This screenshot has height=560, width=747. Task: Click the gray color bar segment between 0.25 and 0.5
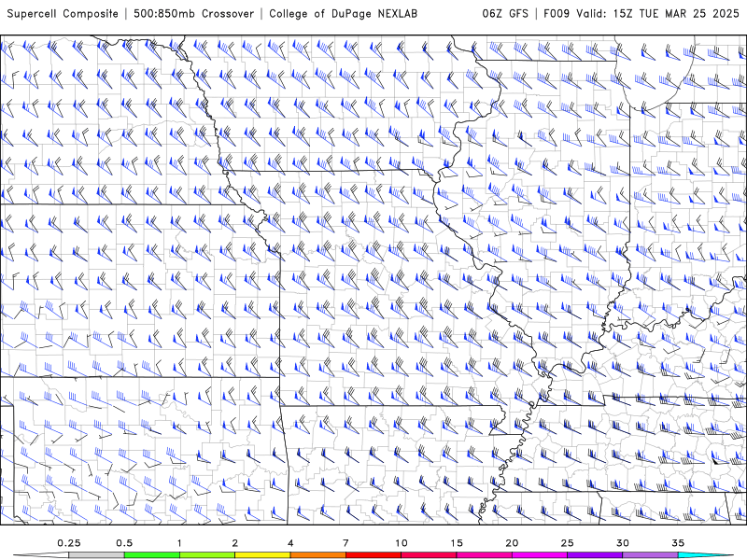(x=97, y=555)
